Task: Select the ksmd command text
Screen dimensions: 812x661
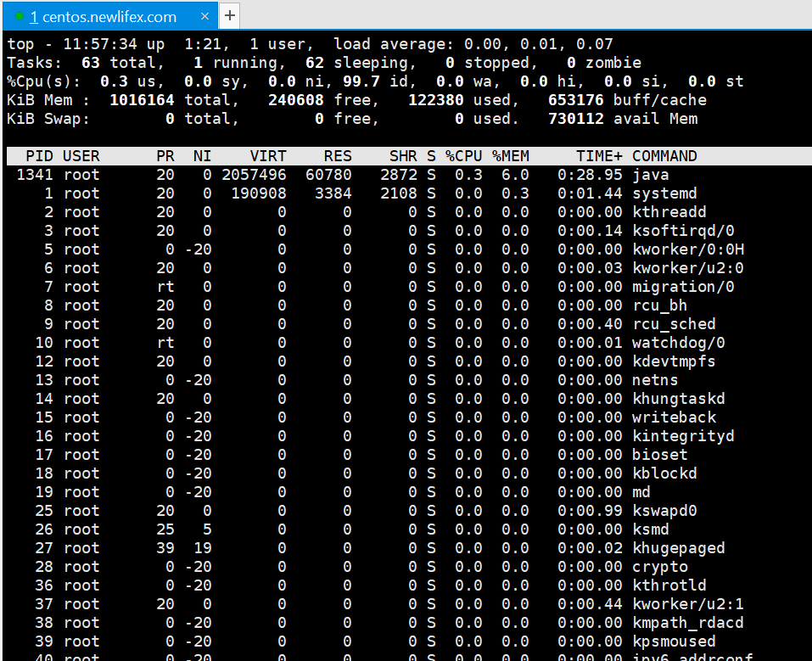Action: click(651, 529)
